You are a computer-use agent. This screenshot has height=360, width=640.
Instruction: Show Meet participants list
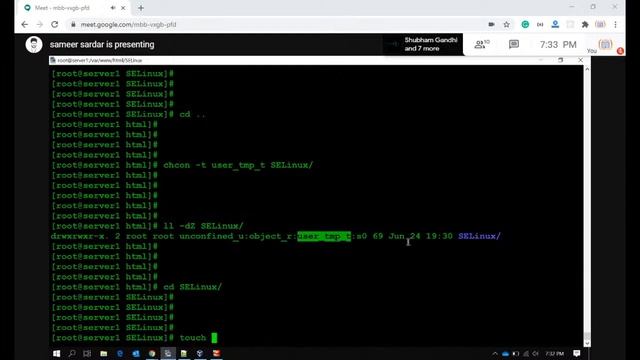482,44
